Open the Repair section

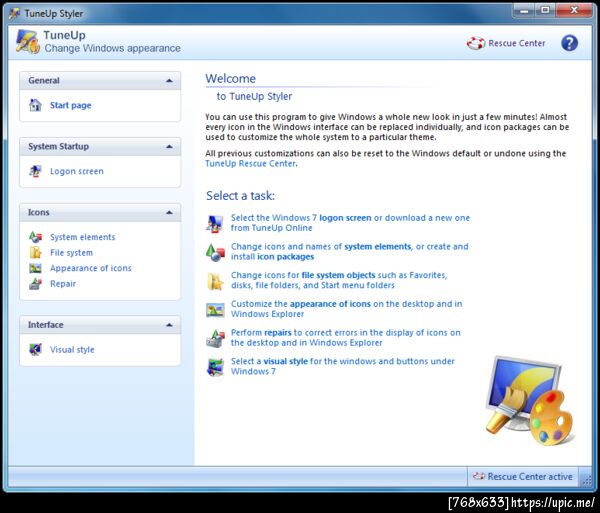coord(63,283)
